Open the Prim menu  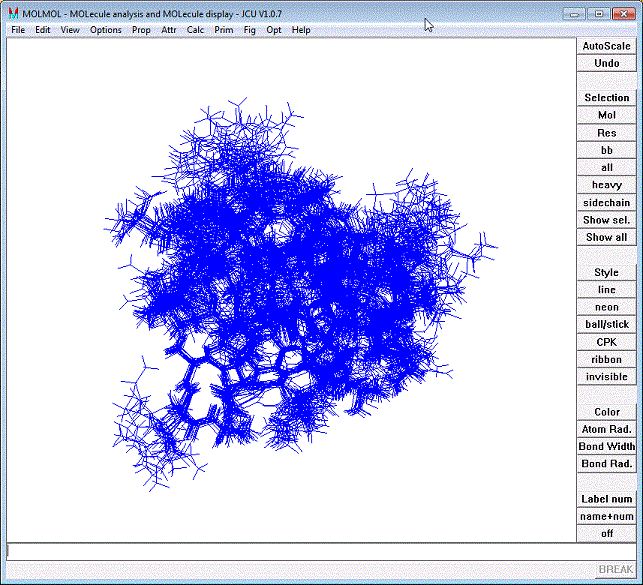click(224, 30)
